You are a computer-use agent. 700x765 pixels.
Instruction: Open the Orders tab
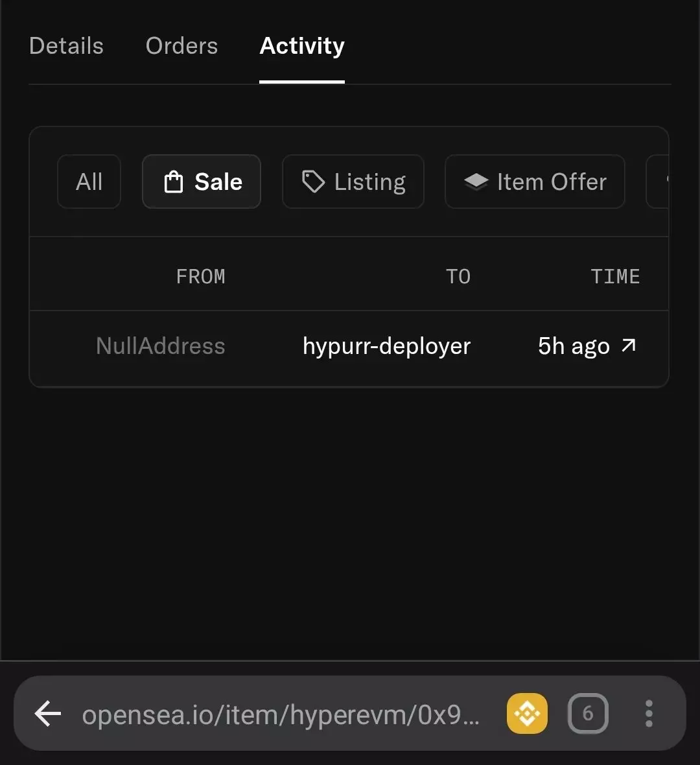tap(181, 46)
